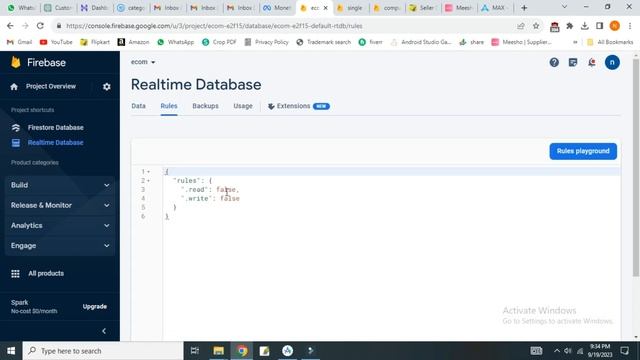Open the help question mark icon
Screen dimensions: 640x360
(554, 62)
